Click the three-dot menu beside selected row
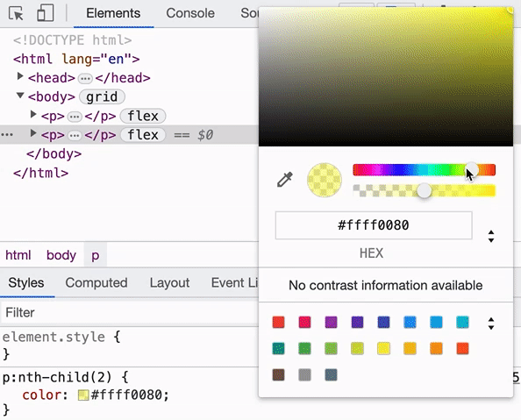521x420 pixels. [7, 135]
